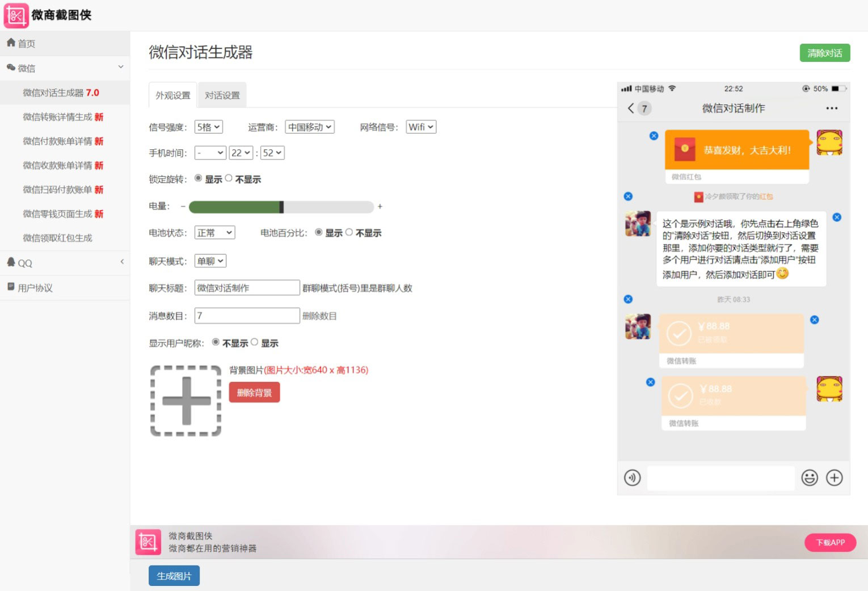Click the footer banner 微商截图侠 logo
Image resolution: width=868 pixels, height=591 pixels.
(x=148, y=542)
